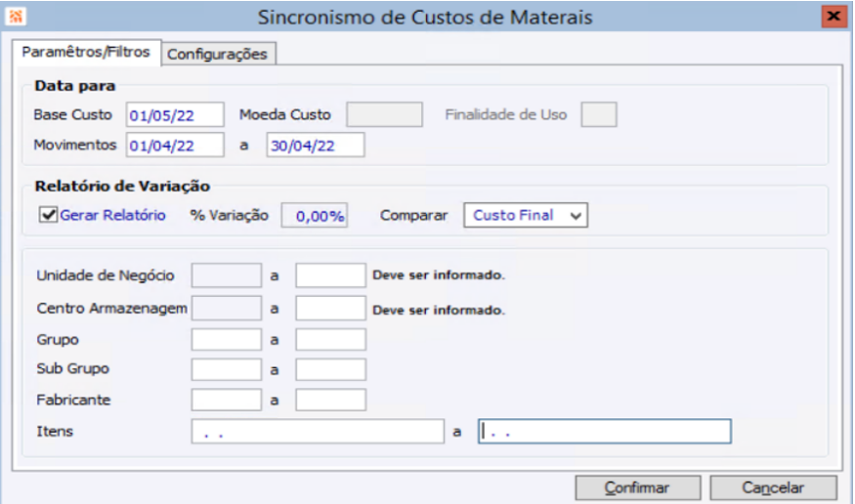Click 'Deve ser informado.' beside Unidade de Negócio
The width and height of the screenshot is (855, 504).
[x=439, y=275]
